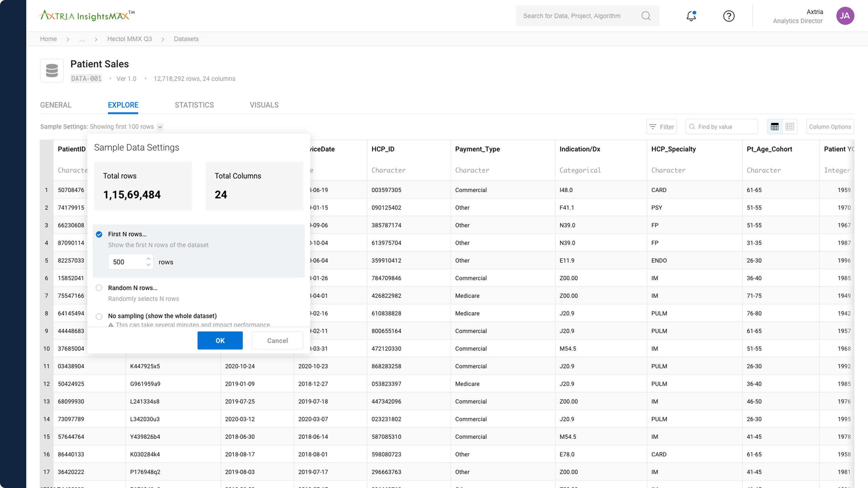
Task: Open the Filter panel icon
Action: [653, 126]
